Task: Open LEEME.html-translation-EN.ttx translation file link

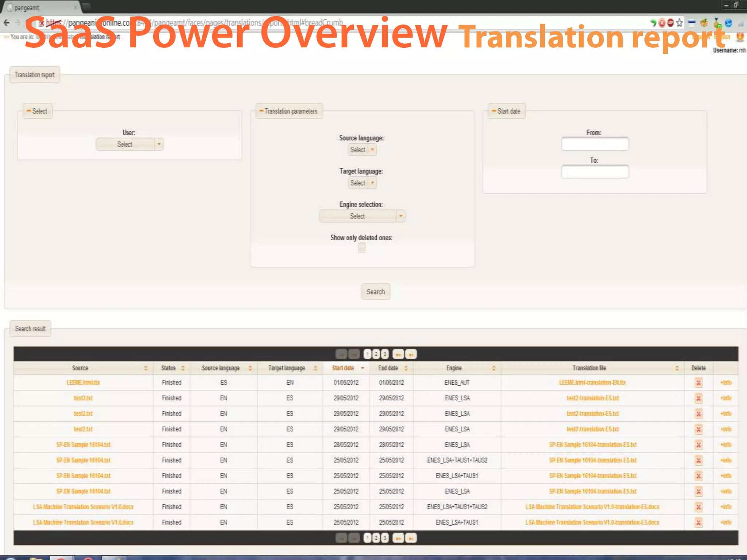Action: point(592,382)
